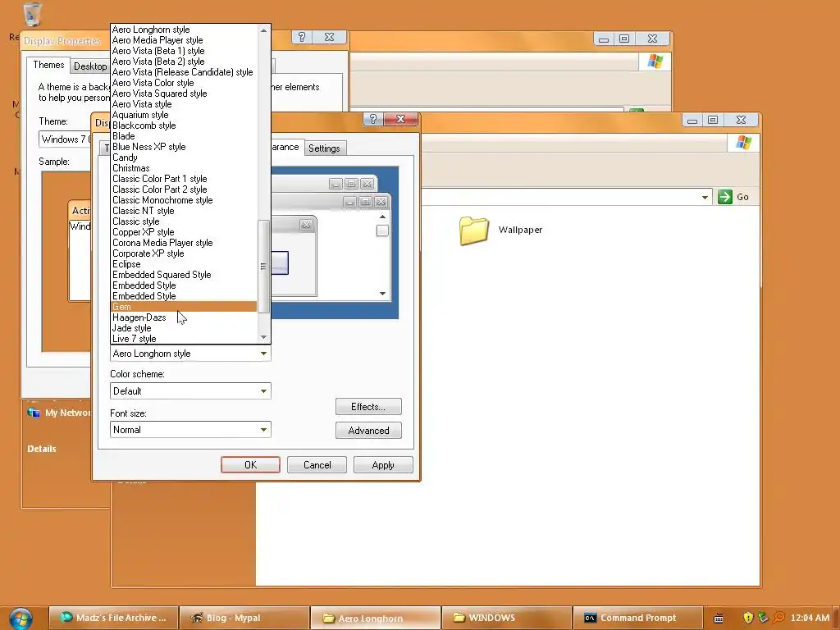This screenshot has height=630, width=840.
Task: Select "Haagen-Dazs" style
Action: (x=183, y=317)
